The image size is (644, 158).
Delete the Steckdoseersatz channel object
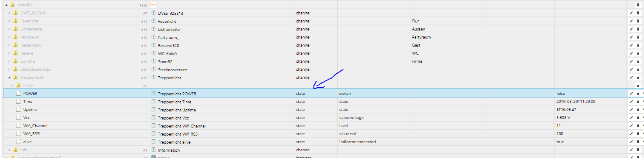638,69
